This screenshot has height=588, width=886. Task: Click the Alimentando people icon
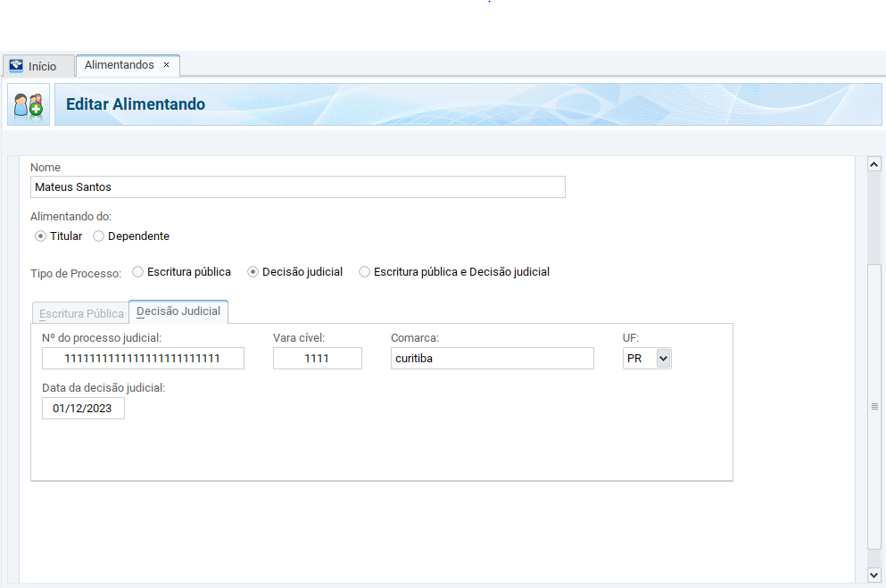click(29, 104)
